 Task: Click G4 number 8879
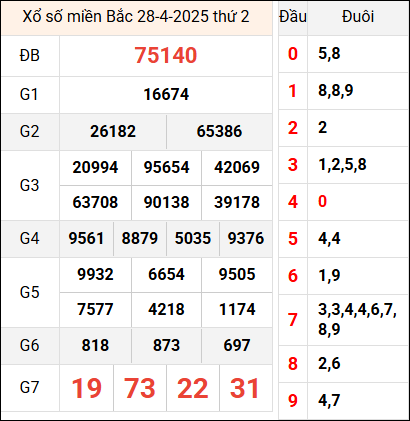[139, 239]
